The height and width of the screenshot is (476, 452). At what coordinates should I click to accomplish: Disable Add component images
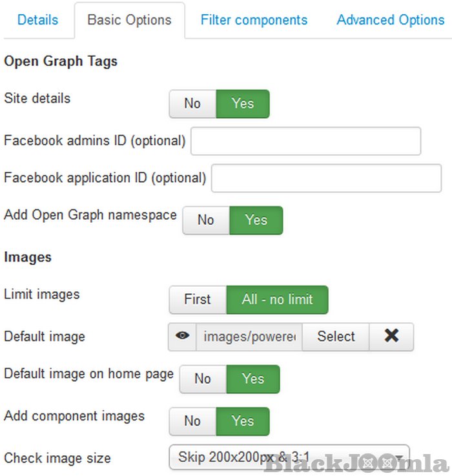(192, 421)
